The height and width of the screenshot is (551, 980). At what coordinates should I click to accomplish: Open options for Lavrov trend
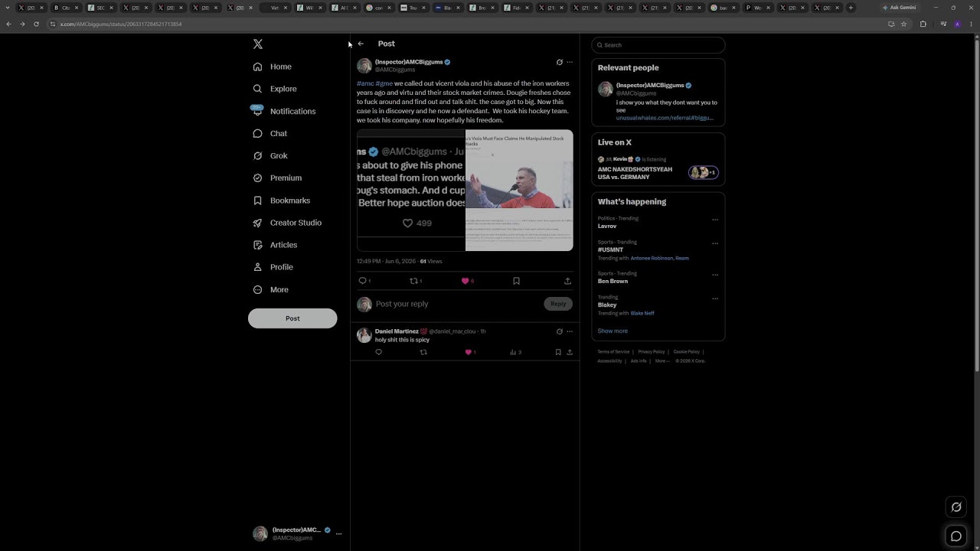pyautogui.click(x=715, y=220)
